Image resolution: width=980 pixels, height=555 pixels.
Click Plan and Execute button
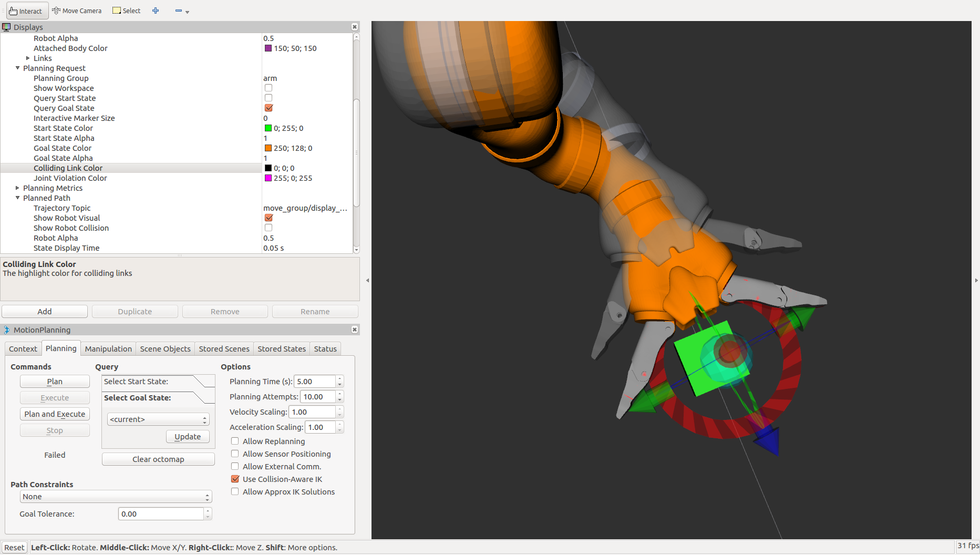pyautogui.click(x=55, y=414)
